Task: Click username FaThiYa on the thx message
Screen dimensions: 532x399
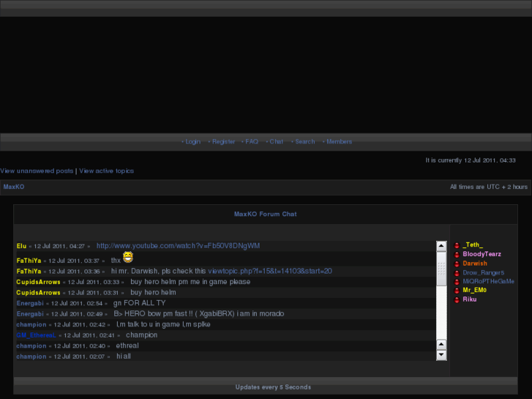Action: point(29,261)
